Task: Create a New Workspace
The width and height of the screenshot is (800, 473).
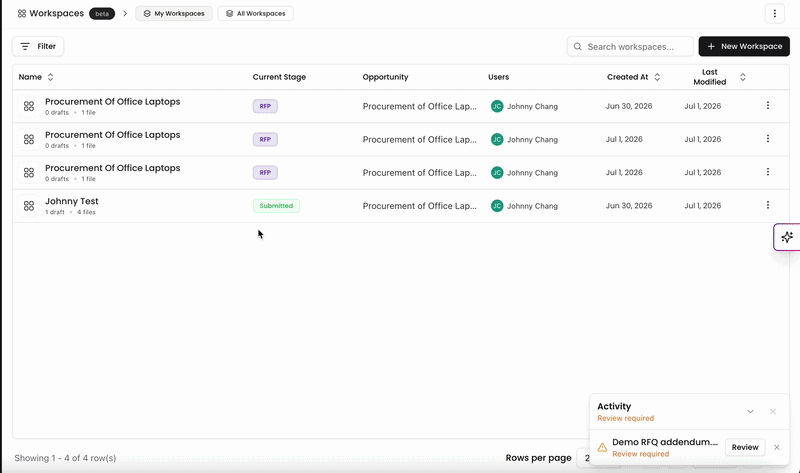Action: [744, 46]
